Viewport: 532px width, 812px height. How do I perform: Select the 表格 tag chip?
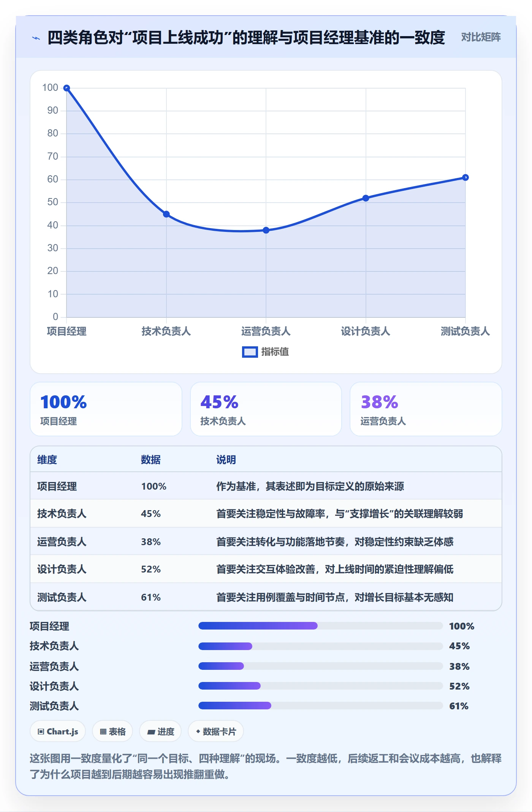point(112,731)
